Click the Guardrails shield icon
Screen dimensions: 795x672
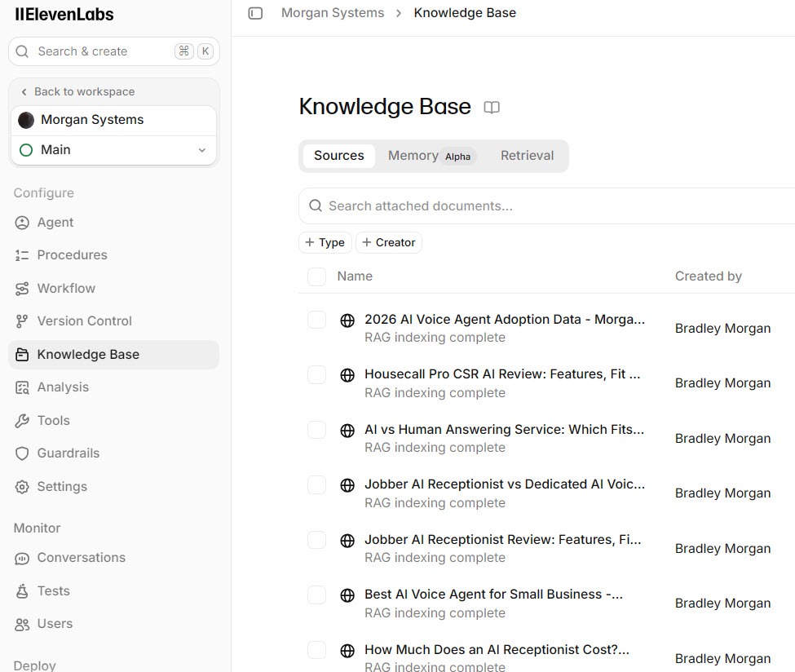pos(22,453)
